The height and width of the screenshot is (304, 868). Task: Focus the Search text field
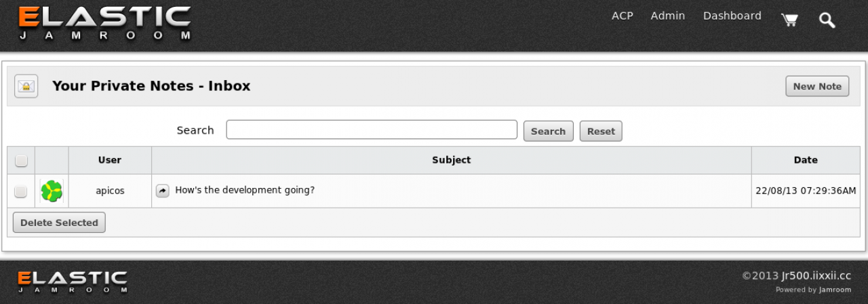click(372, 130)
